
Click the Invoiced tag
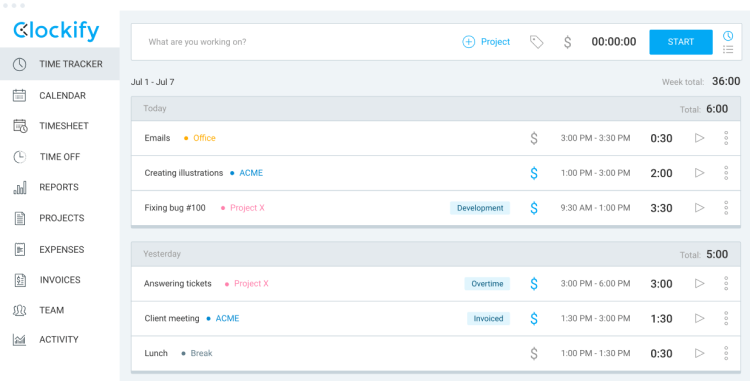(488, 318)
